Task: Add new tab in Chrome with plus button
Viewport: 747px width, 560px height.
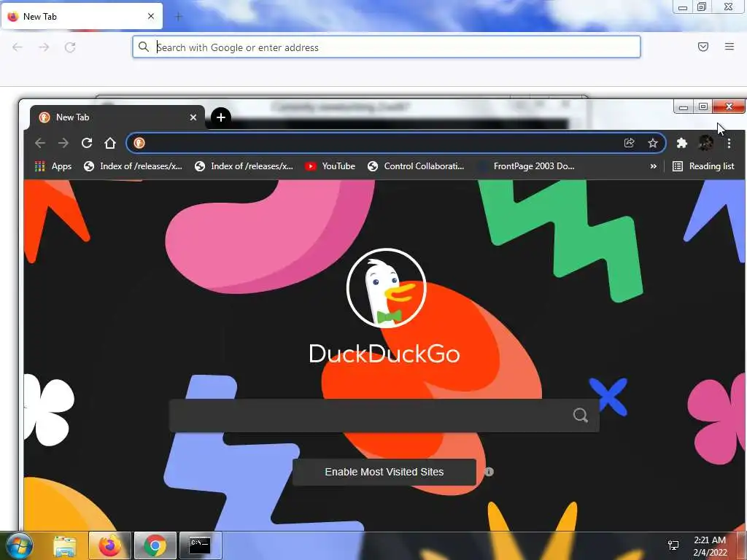Action: 220,117
